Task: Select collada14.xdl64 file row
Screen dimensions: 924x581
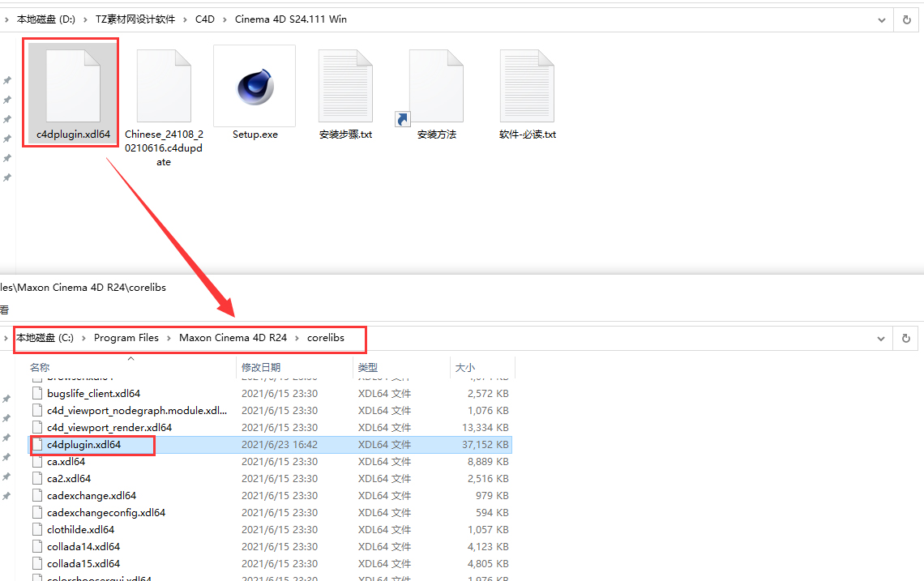Action: [x=270, y=547]
